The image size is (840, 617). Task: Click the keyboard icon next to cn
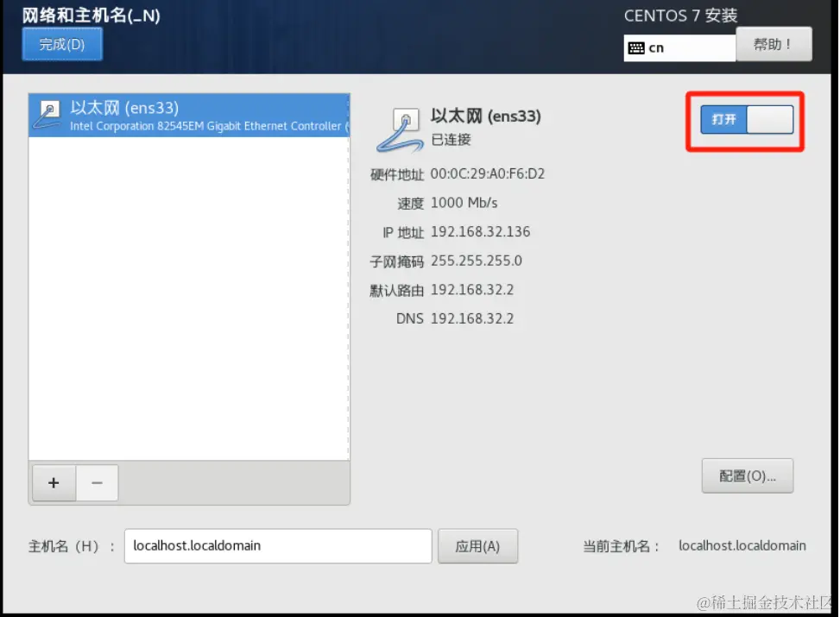click(x=636, y=48)
